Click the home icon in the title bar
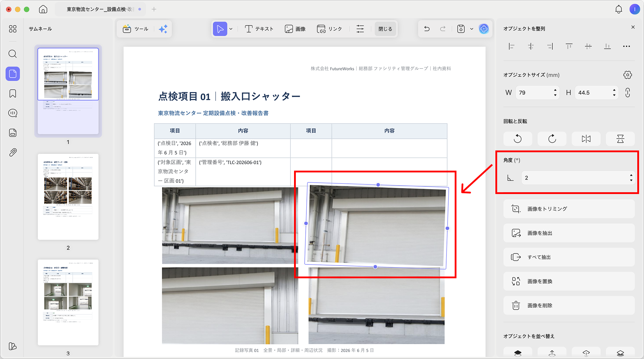The width and height of the screenshot is (644, 359). click(43, 9)
